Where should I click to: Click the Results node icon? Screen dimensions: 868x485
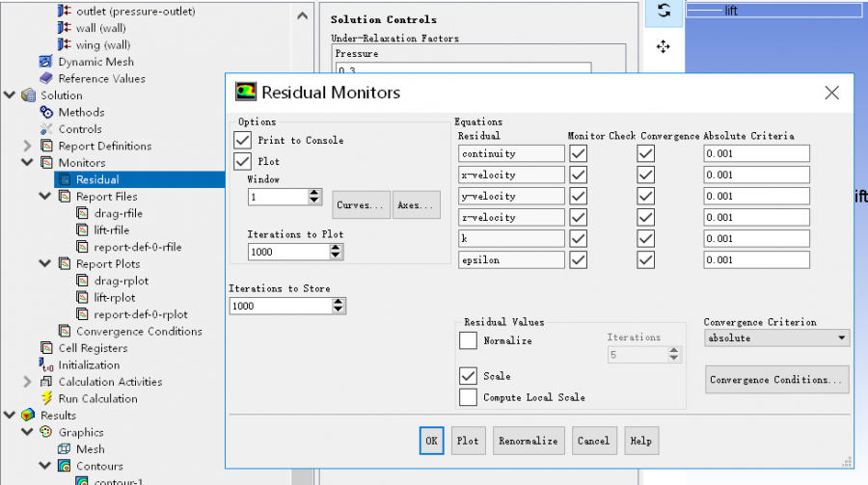(x=28, y=416)
